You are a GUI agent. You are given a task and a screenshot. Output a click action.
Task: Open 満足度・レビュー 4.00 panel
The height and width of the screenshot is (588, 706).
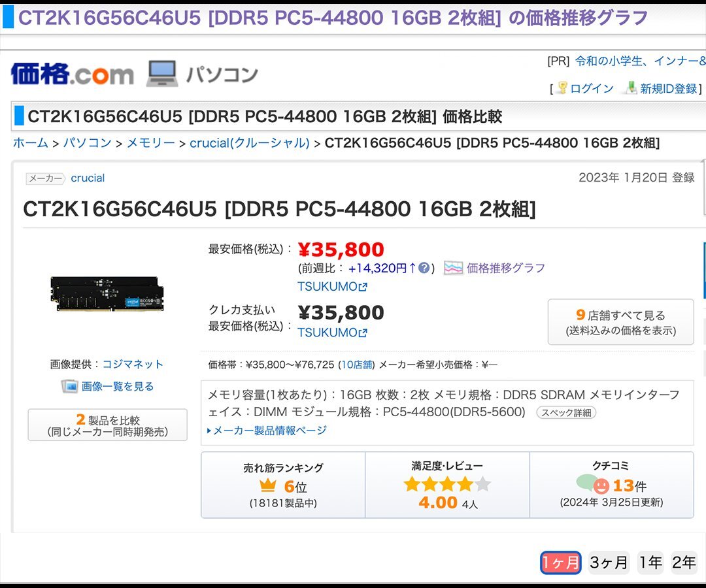coord(447,485)
